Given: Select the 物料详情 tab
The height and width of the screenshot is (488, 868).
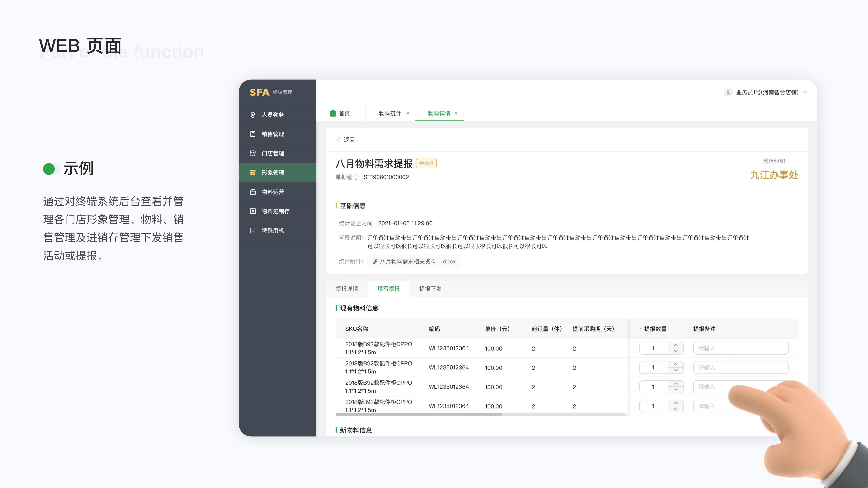Looking at the screenshot, I should click(x=439, y=114).
